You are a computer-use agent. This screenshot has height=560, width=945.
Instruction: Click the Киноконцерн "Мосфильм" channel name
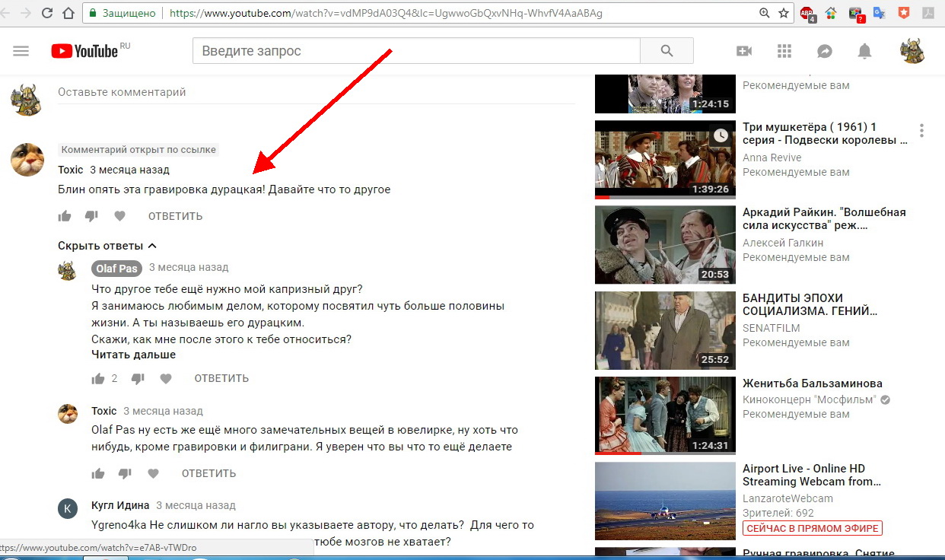point(810,399)
